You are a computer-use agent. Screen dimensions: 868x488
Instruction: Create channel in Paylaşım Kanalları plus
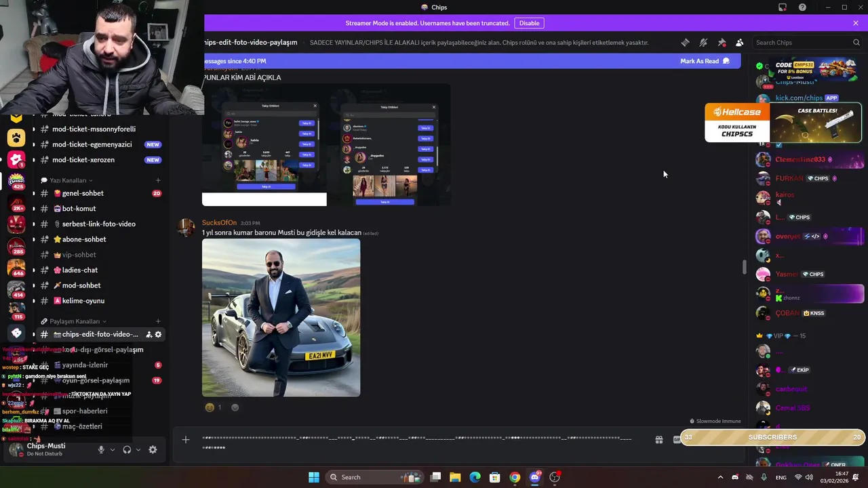point(158,321)
